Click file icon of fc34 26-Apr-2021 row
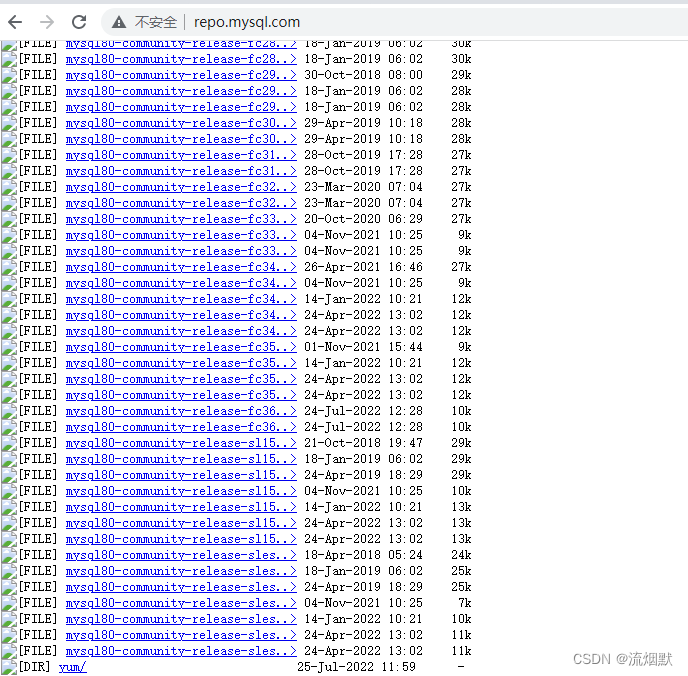This screenshot has height=676, width=688. (x=9, y=267)
